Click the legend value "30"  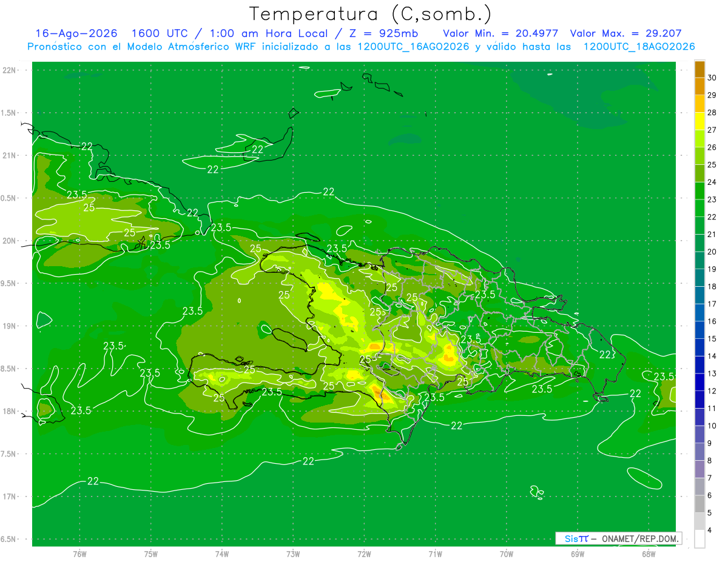pyautogui.click(x=712, y=78)
